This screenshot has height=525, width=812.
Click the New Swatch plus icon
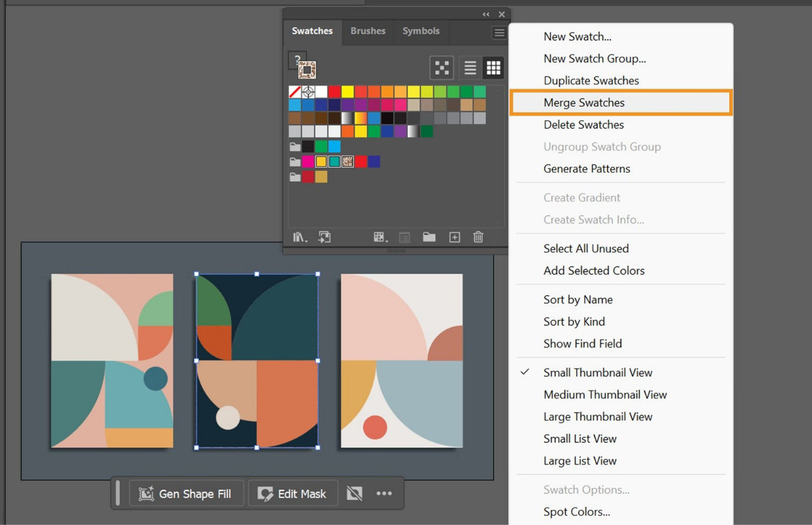point(454,237)
